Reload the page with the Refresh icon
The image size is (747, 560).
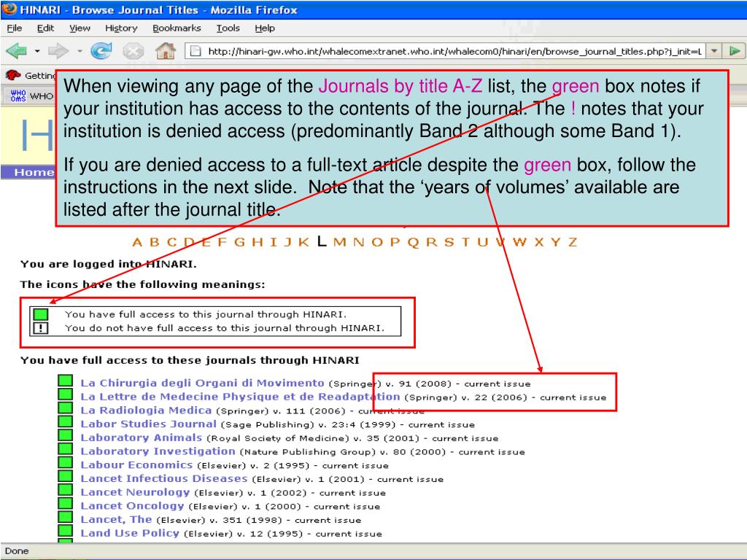(x=101, y=50)
